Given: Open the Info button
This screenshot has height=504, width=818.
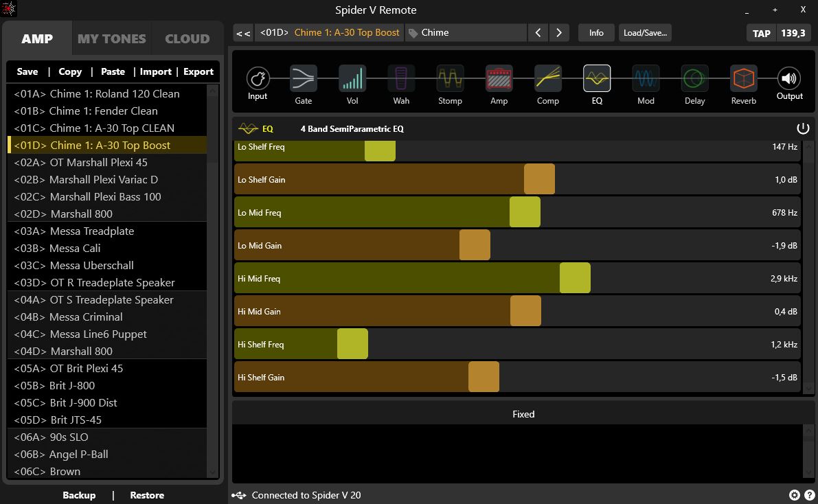Looking at the screenshot, I should tap(596, 33).
